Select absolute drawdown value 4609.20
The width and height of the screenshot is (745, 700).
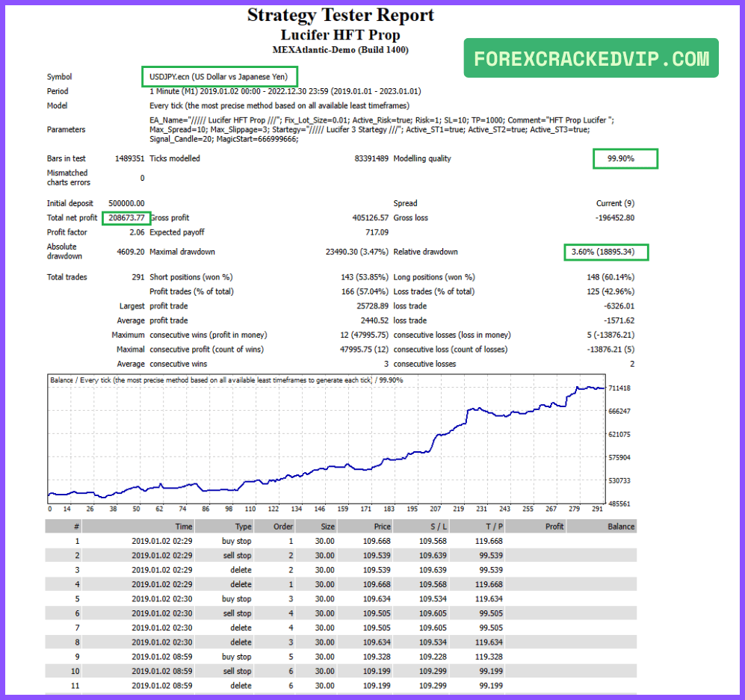coord(131,252)
